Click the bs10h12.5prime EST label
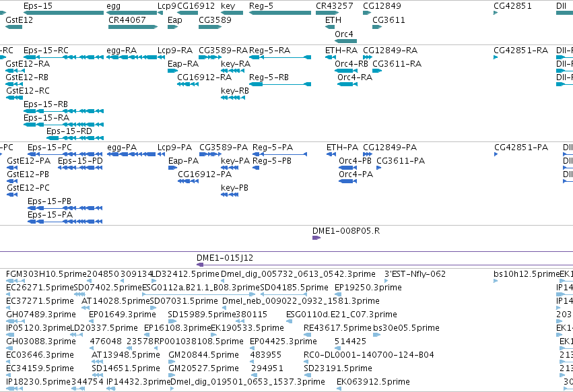The height and width of the screenshot is (392, 573). click(x=527, y=274)
